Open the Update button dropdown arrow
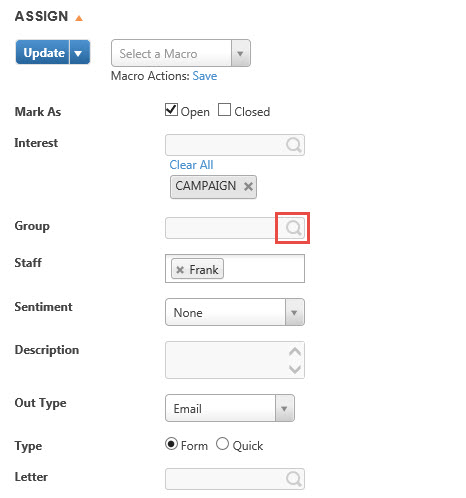 [80, 52]
